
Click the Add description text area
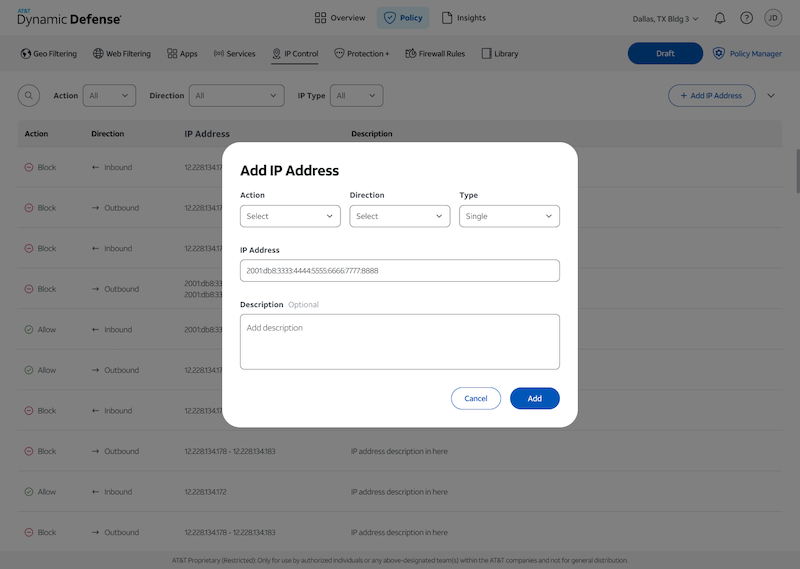pos(399,342)
